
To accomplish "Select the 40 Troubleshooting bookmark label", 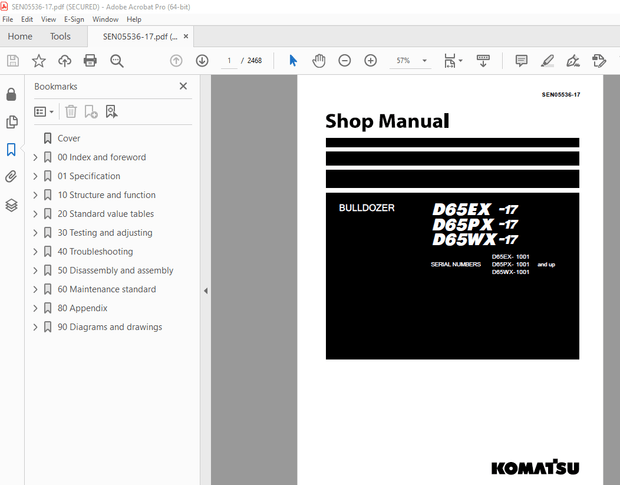I will coord(95,252).
